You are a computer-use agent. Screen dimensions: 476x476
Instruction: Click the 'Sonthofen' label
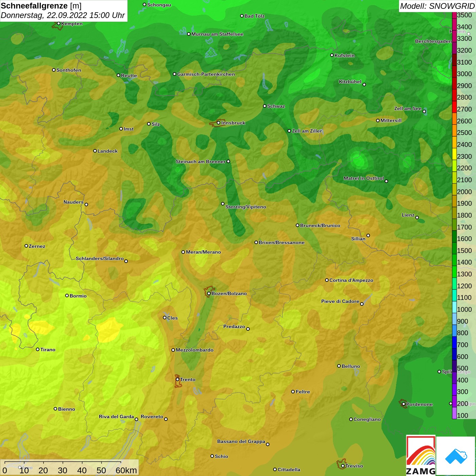tap(69, 70)
